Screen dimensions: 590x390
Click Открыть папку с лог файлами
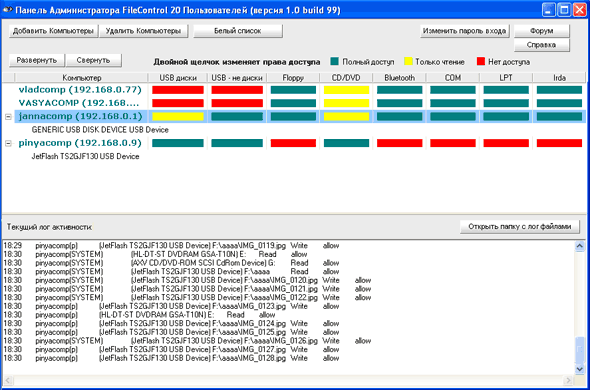[x=520, y=227]
